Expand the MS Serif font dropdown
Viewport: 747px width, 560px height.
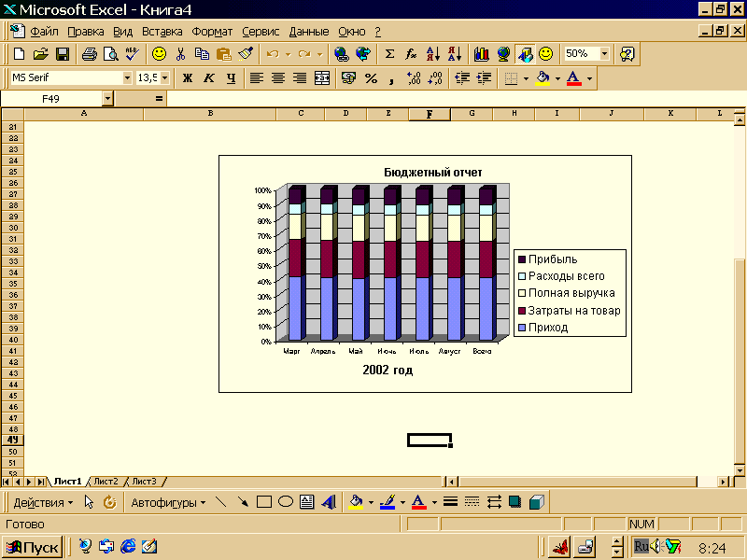127,77
